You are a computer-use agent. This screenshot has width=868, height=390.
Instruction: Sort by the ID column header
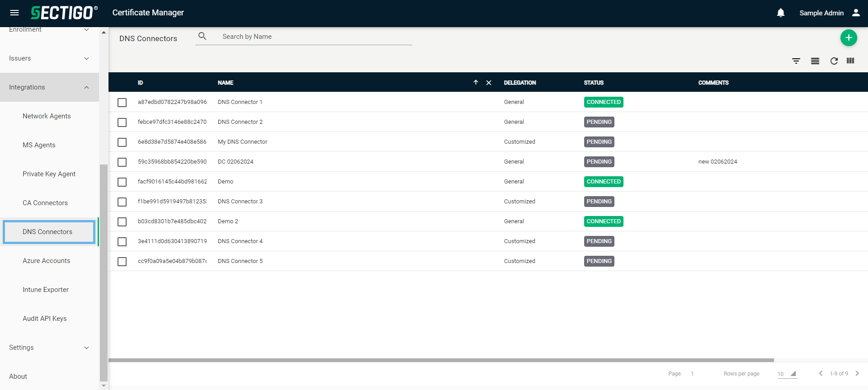coord(140,83)
